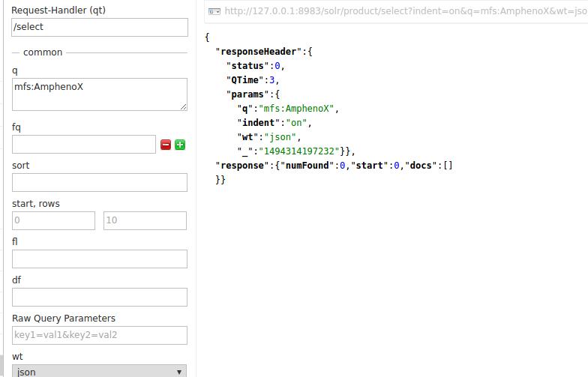Click the resize handle of the q textarea
588x377 pixels.
click(x=183, y=106)
